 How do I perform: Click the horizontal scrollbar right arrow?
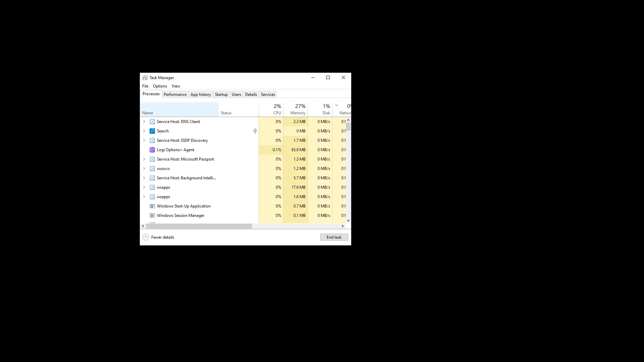click(342, 226)
